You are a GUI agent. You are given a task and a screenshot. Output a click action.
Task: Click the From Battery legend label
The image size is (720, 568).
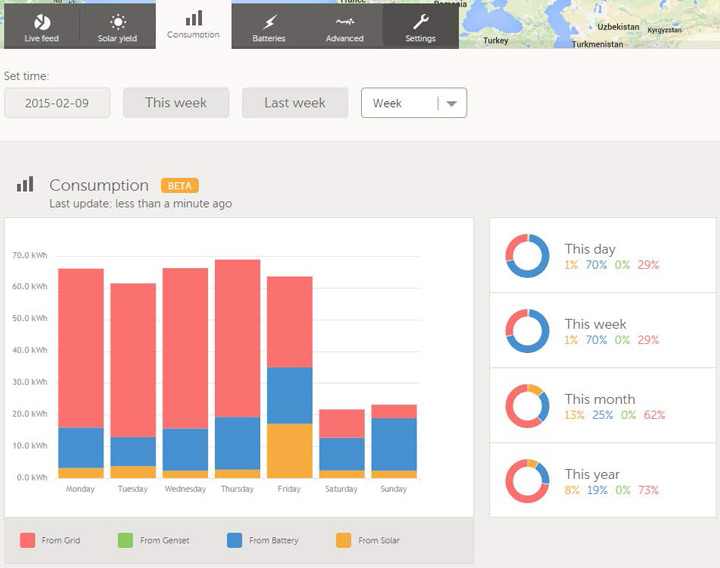point(274,540)
